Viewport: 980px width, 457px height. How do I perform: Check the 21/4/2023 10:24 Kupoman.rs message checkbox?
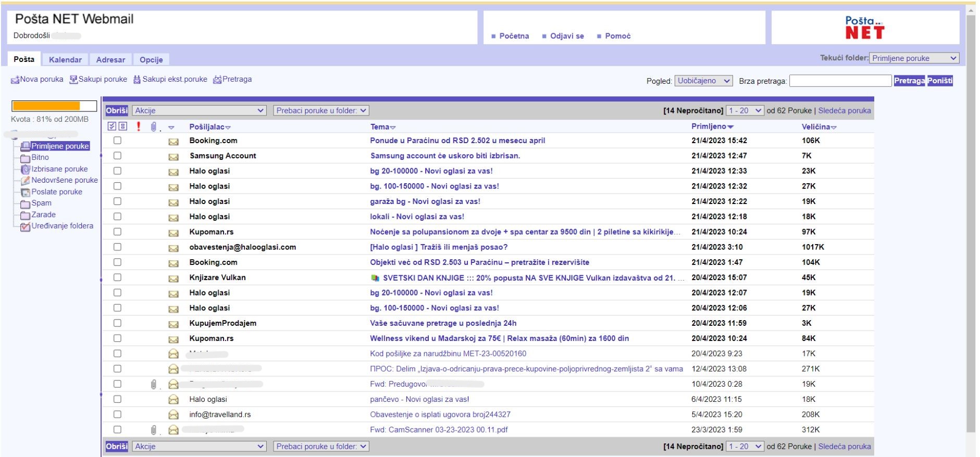117,232
